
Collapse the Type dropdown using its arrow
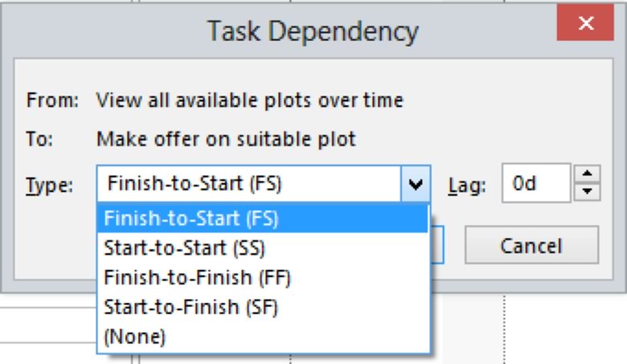pyautogui.click(x=415, y=185)
